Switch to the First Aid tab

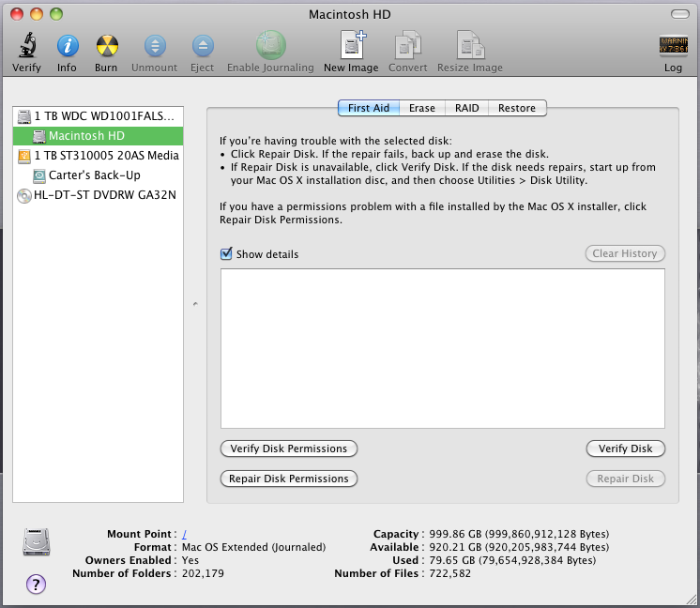coord(369,108)
